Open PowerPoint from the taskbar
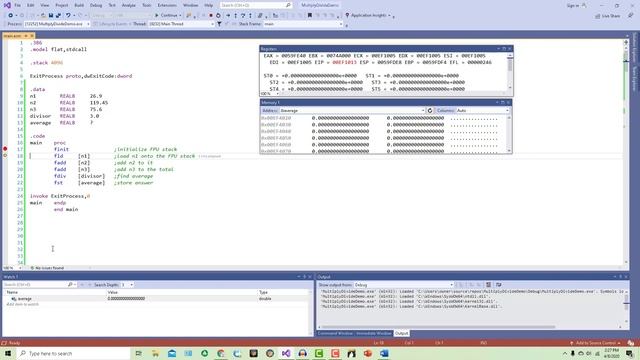The width and height of the screenshot is (640, 360). coord(368,353)
